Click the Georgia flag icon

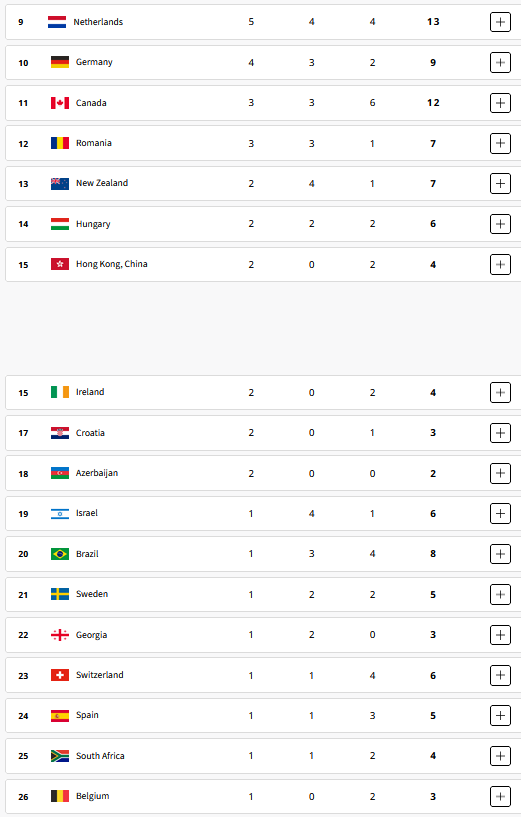click(60, 635)
